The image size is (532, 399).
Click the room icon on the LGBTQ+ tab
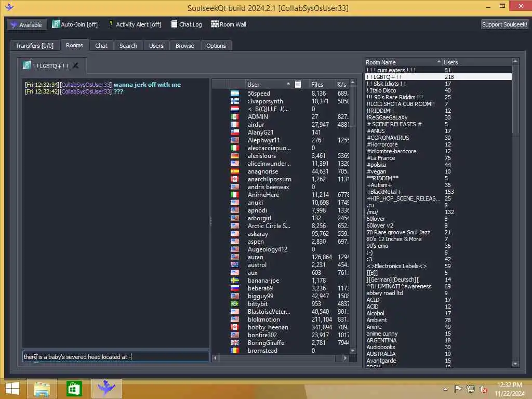[27, 65]
